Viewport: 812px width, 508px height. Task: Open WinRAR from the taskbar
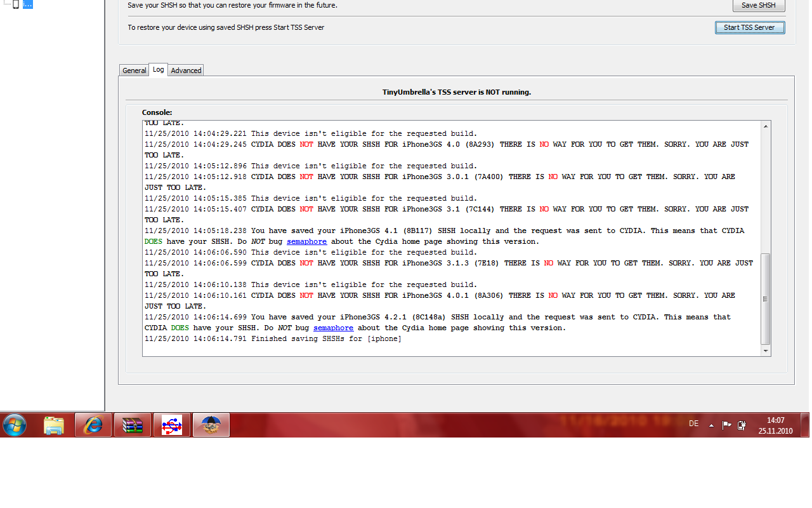pyautogui.click(x=133, y=425)
